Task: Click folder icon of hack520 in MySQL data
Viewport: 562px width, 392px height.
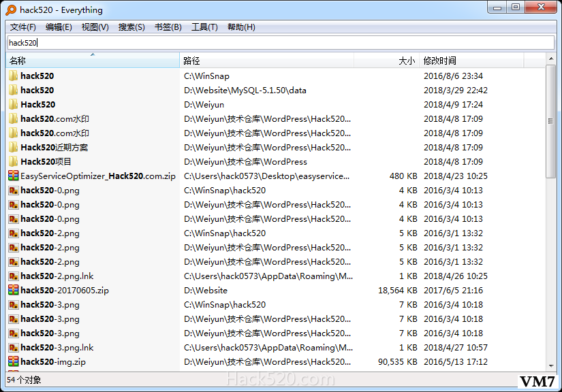Action: [x=13, y=90]
